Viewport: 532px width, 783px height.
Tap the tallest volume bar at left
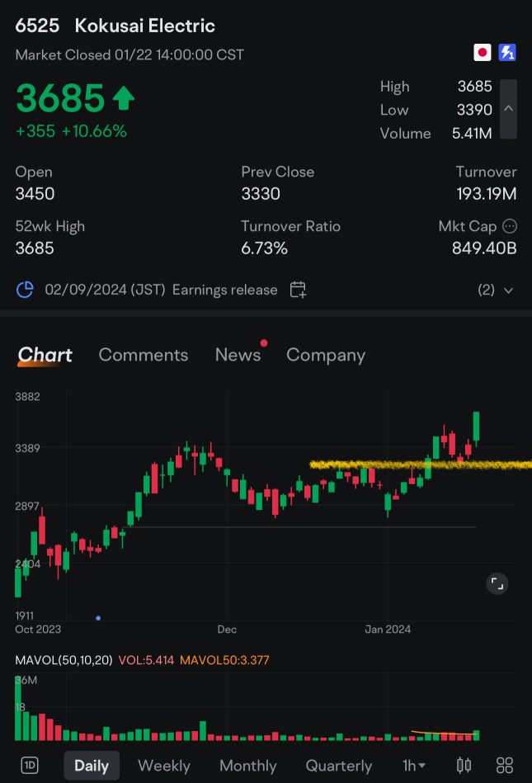pyautogui.click(x=18, y=708)
